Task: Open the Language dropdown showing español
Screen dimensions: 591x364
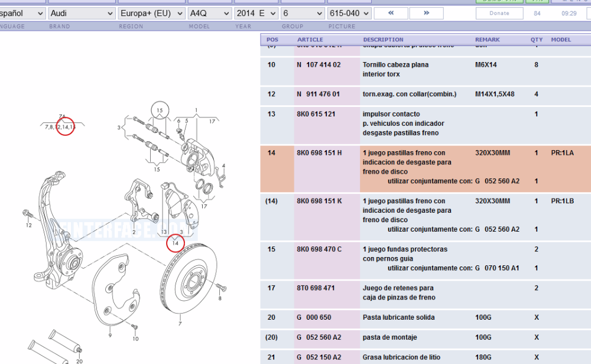Action: pyautogui.click(x=22, y=14)
